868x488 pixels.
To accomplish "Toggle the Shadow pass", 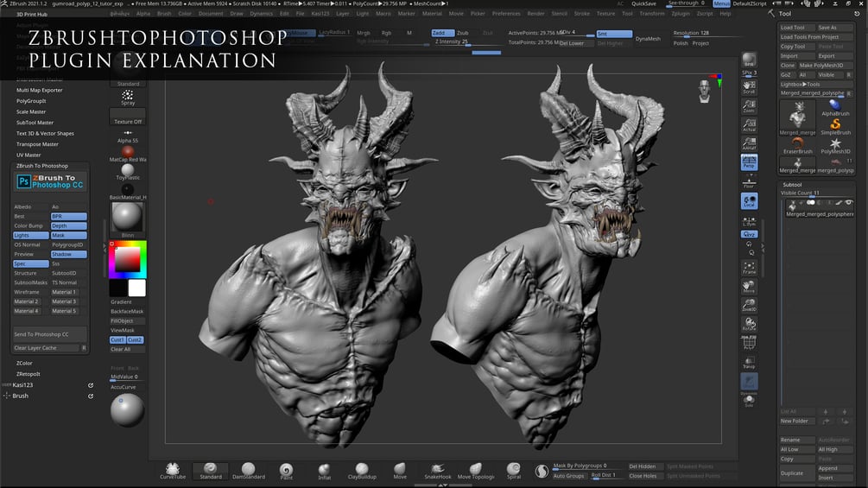I will click(68, 254).
